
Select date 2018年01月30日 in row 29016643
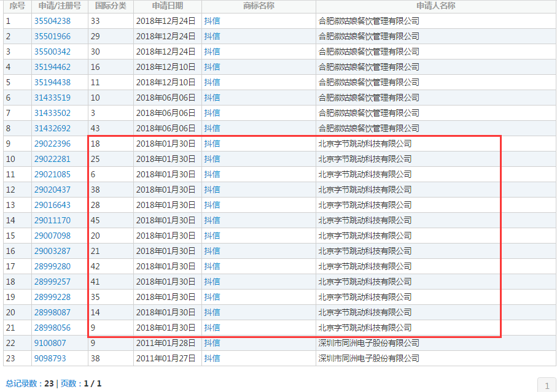tap(166, 205)
